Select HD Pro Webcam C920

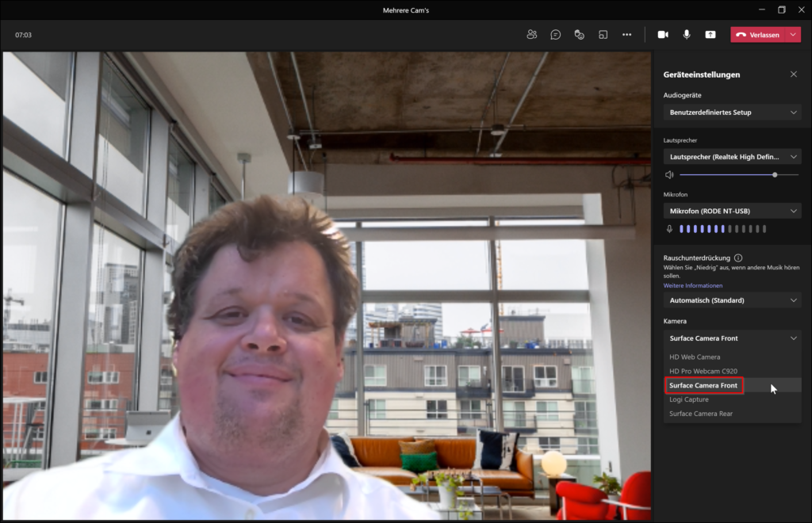click(x=732, y=371)
